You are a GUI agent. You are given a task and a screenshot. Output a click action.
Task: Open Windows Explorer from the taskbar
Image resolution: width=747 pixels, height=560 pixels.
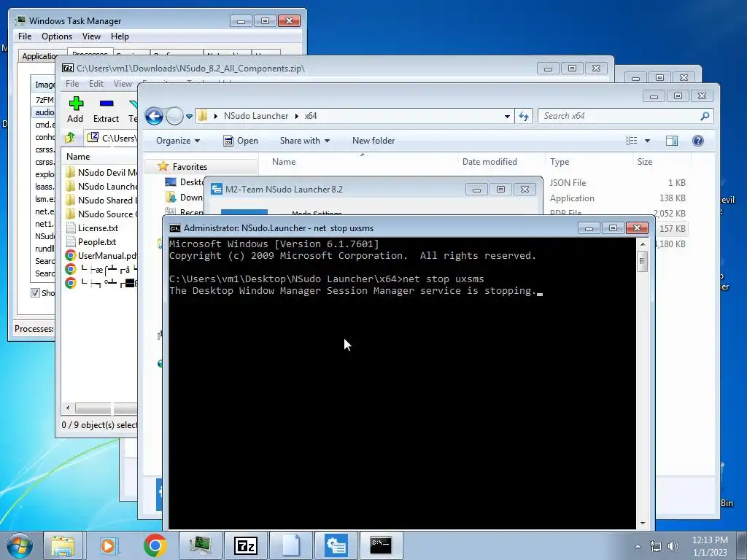pyautogui.click(x=63, y=545)
